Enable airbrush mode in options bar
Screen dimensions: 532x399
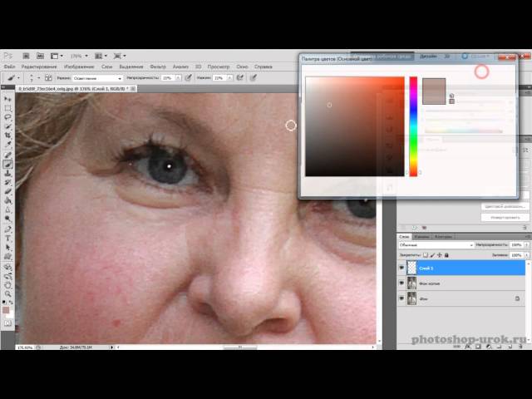(240, 77)
